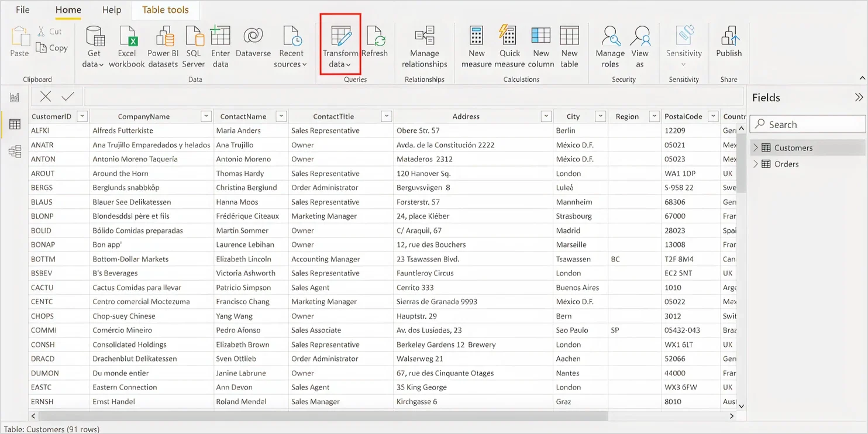The width and height of the screenshot is (868, 434).
Task: Select the Home ribbon tab
Action: pyautogui.click(x=68, y=10)
